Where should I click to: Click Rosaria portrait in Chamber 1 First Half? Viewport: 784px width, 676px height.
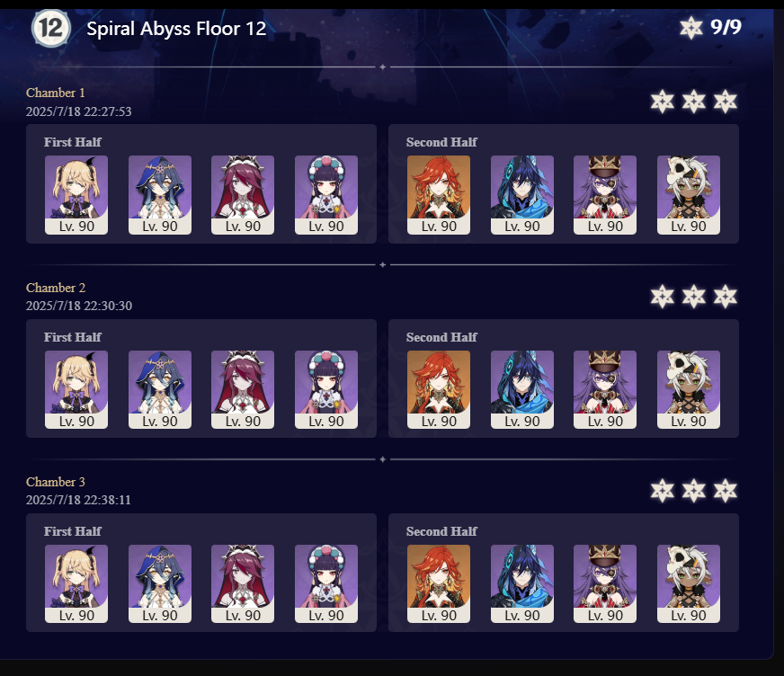[x=243, y=194]
